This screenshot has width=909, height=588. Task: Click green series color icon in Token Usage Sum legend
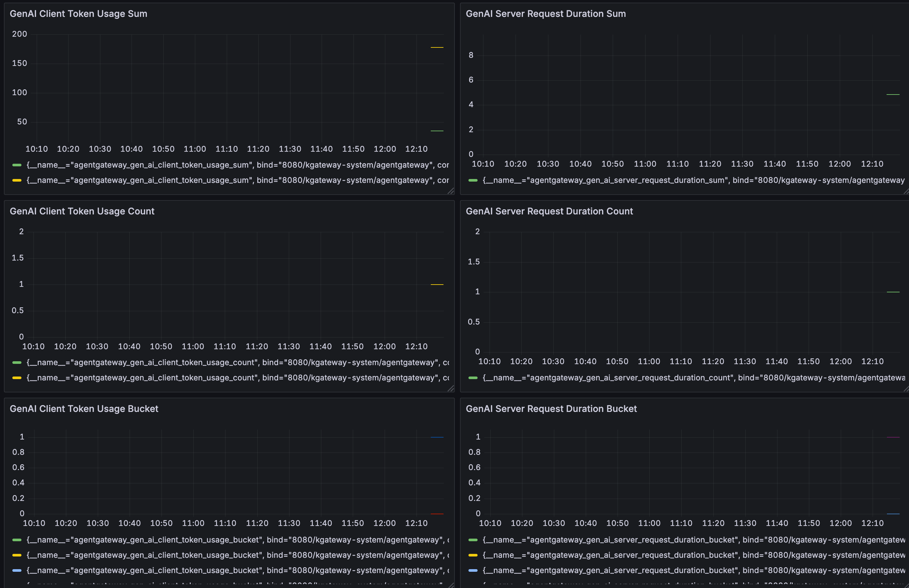click(17, 165)
